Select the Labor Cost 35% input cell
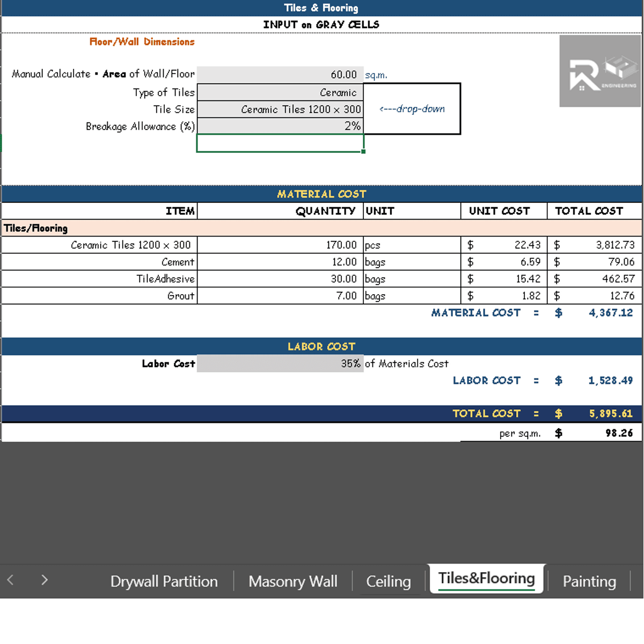The height and width of the screenshot is (644, 644). pyautogui.click(x=280, y=363)
